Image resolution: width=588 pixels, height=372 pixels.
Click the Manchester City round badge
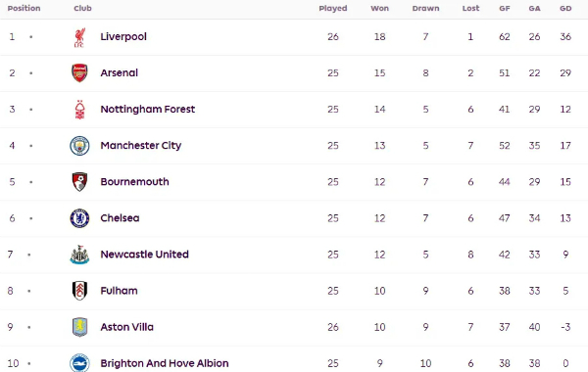click(x=79, y=145)
